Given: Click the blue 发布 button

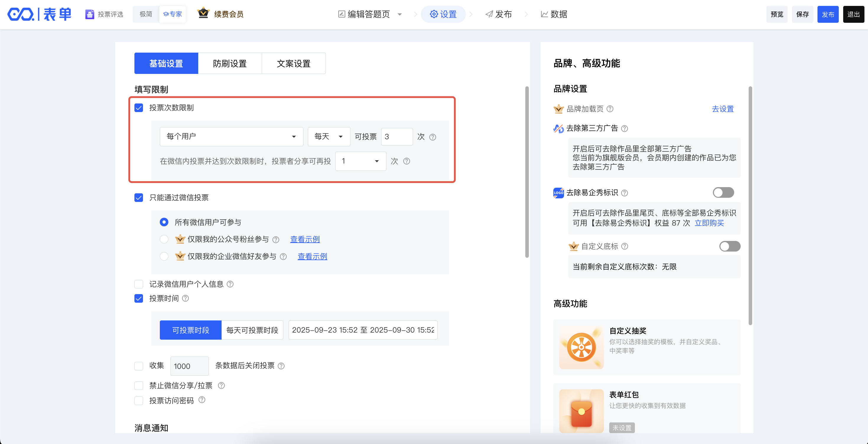Looking at the screenshot, I should pos(828,14).
